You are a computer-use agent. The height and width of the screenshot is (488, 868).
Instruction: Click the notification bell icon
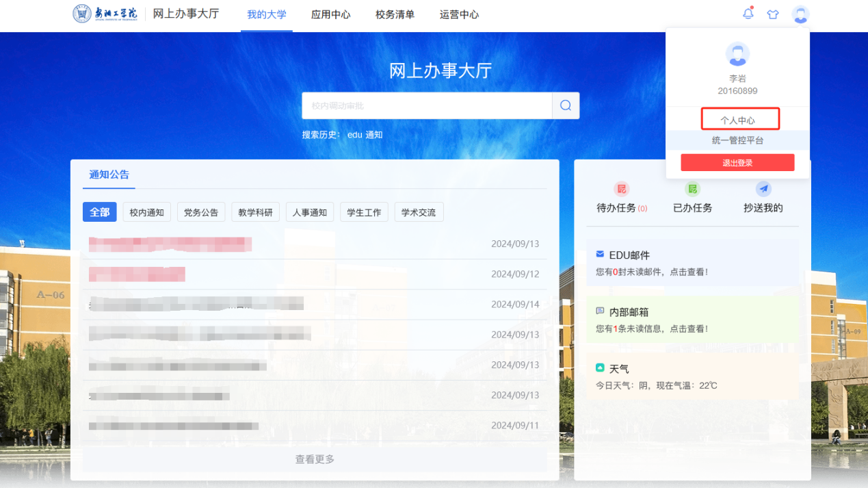(x=748, y=14)
